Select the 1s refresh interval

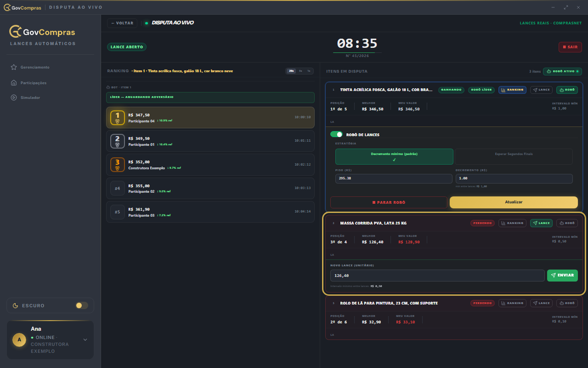[x=309, y=71]
